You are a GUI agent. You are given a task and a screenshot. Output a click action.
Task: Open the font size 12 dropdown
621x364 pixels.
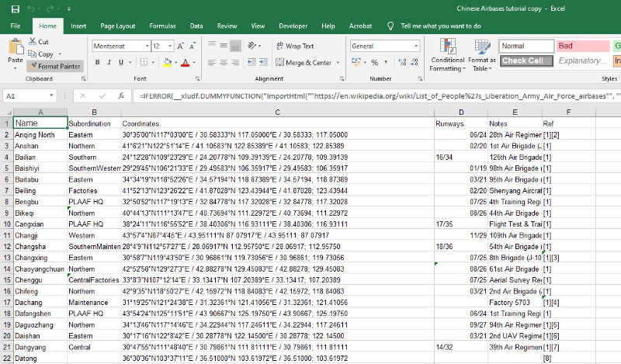170,46
